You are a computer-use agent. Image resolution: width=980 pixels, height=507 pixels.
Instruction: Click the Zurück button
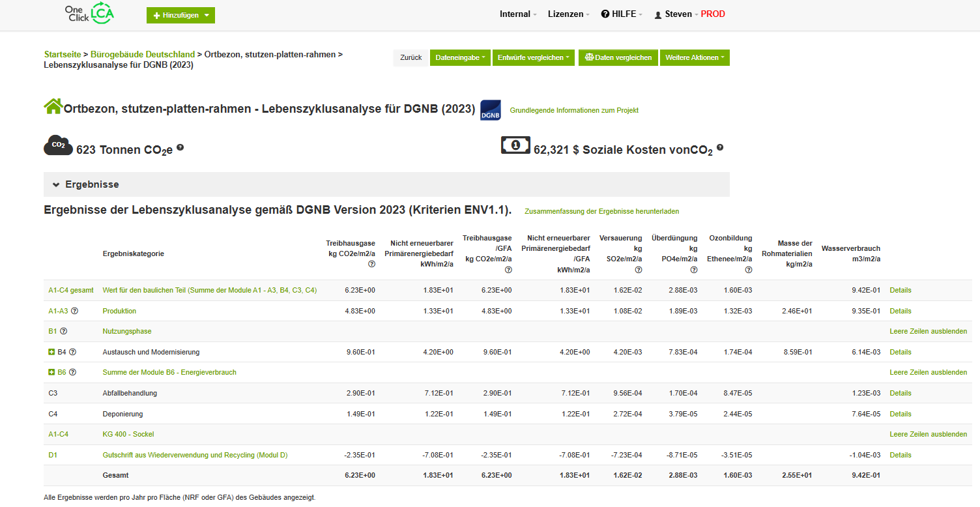pyautogui.click(x=411, y=57)
